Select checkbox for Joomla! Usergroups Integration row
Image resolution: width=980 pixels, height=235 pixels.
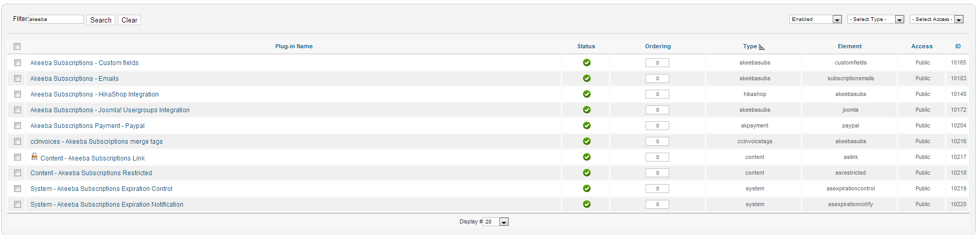(x=17, y=110)
